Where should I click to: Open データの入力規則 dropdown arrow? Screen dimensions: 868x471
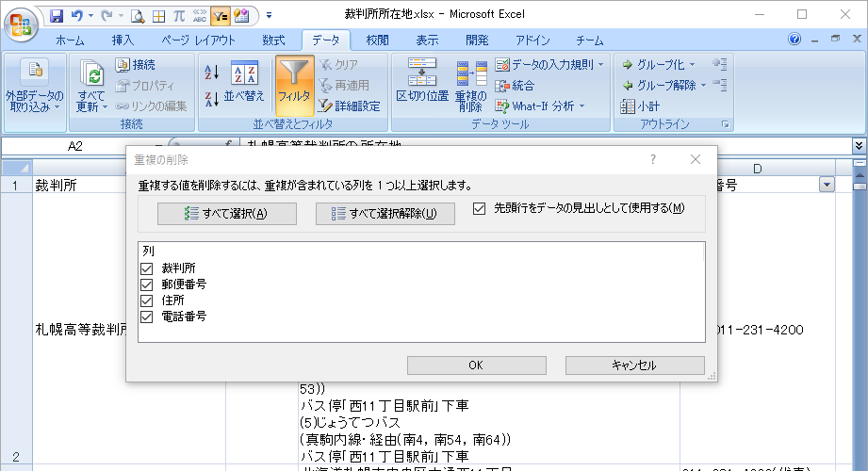(600, 65)
